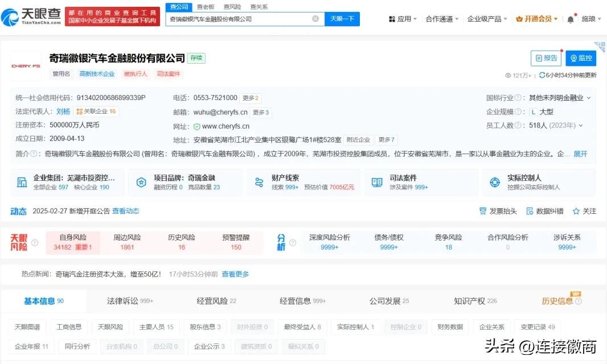607x364 pixels.
Task: Open the 司法案件 card icon
Action: tap(377, 183)
